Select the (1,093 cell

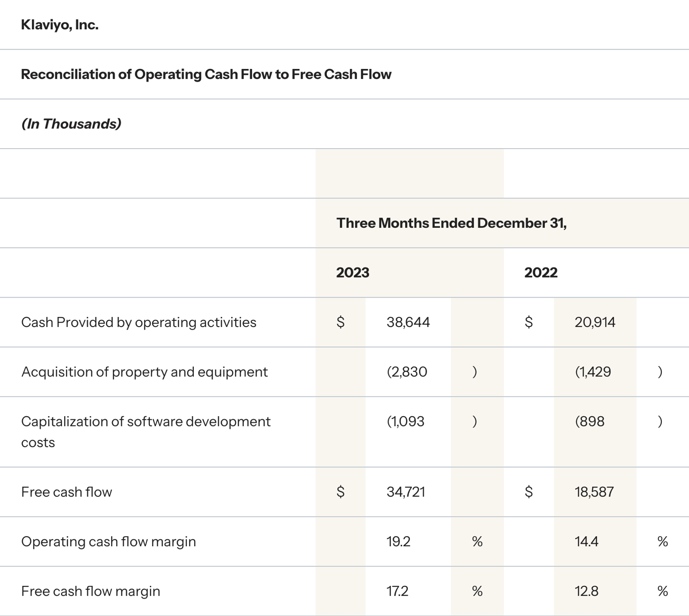[406, 421]
